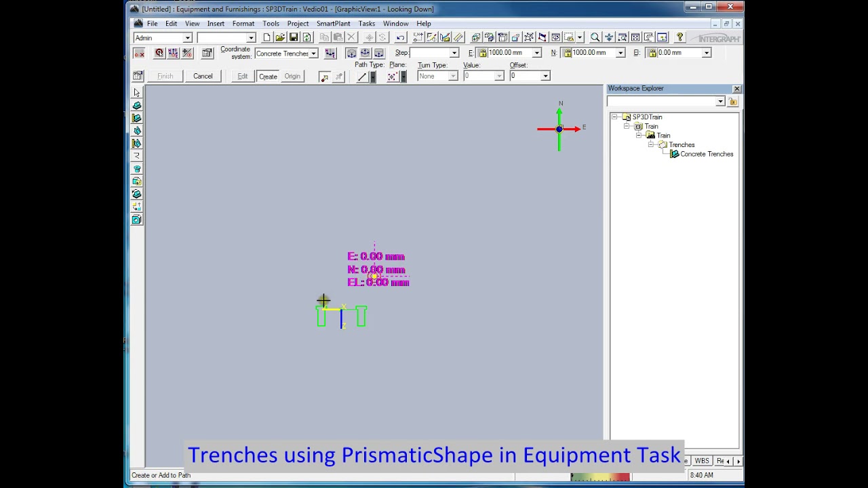Click the 8:40 AM clock
868x488 pixels.
point(701,475)
